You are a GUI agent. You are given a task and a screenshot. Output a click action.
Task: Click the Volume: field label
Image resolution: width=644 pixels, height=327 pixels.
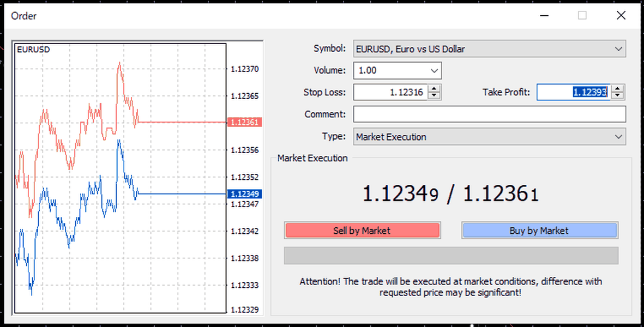(x=330, y=70)
